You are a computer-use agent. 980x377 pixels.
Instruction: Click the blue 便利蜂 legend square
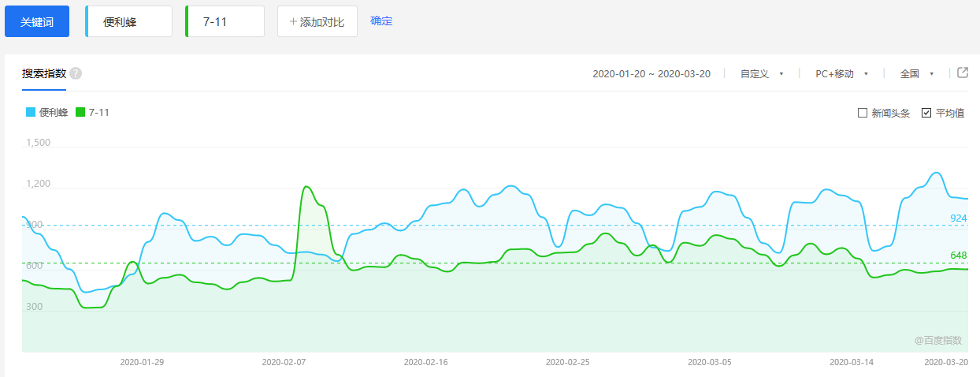pos(31,113)
